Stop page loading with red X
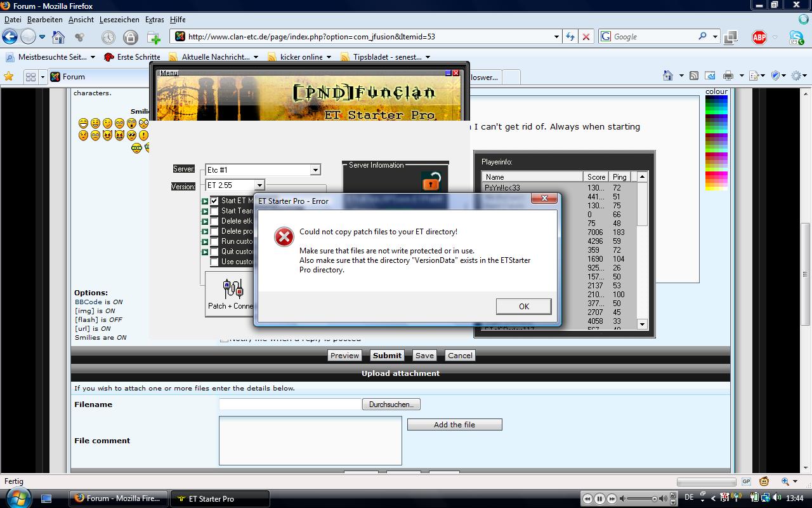This screenshot has height=508, width=812. (586, 37)
